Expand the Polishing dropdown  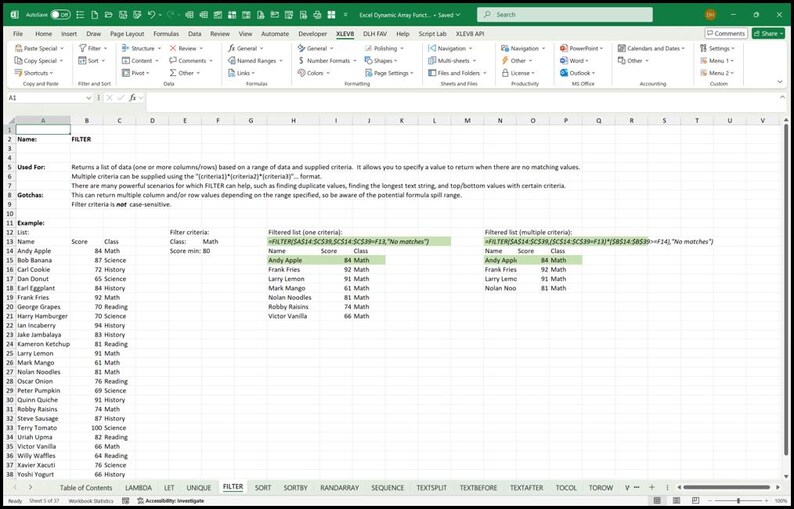(x=402, y=49)
